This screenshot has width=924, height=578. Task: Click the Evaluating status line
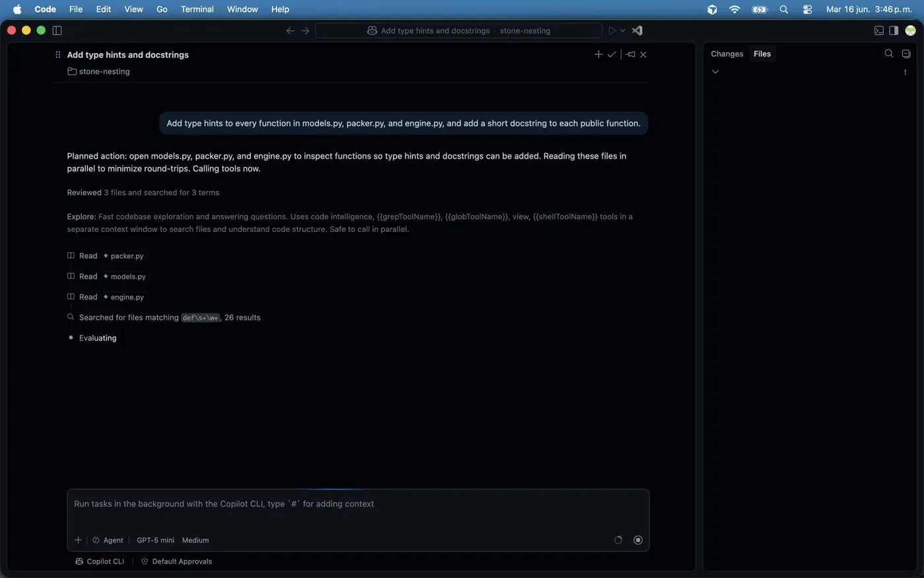(98, 338)
